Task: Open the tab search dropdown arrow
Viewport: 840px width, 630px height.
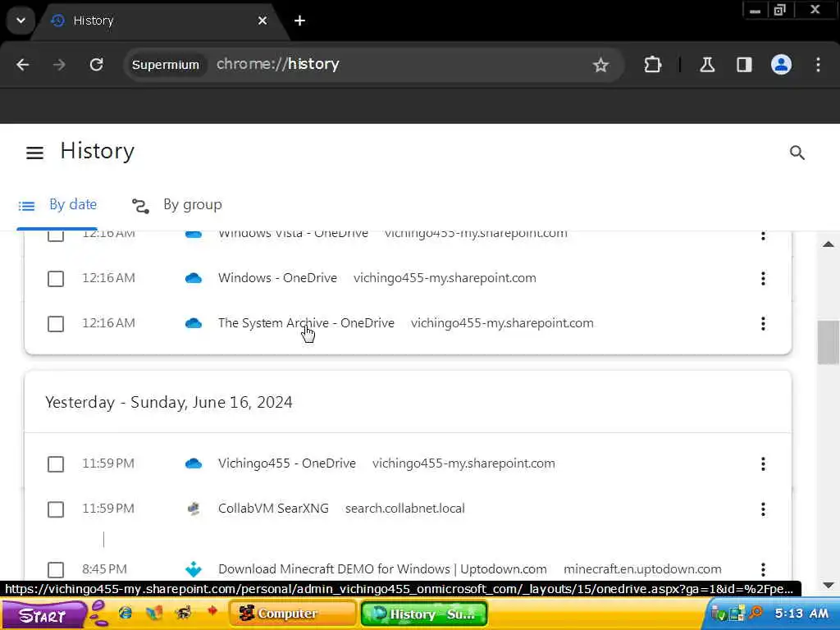Action: pos(21,21)
